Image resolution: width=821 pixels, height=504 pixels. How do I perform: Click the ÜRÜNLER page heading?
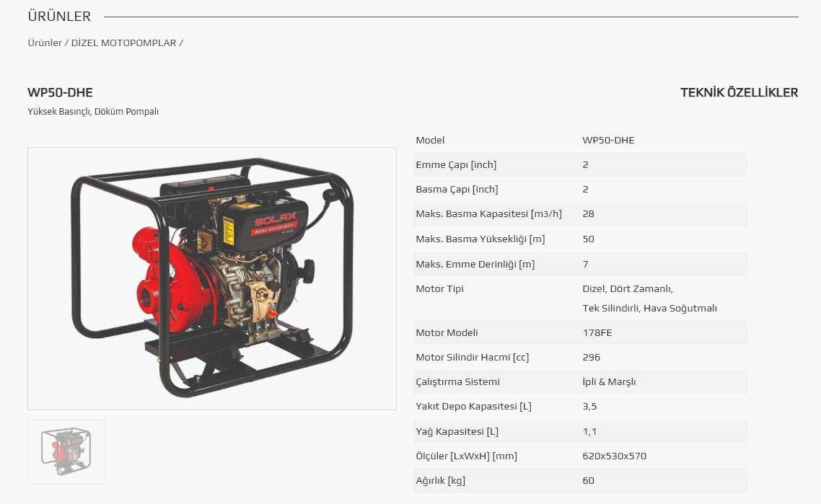pos(59,17)
